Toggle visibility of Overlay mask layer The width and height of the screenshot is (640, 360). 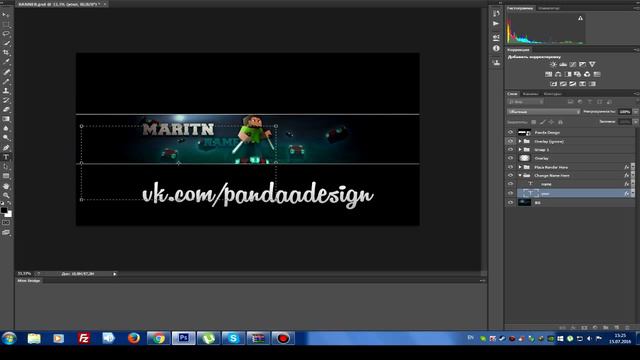point(510,158)
